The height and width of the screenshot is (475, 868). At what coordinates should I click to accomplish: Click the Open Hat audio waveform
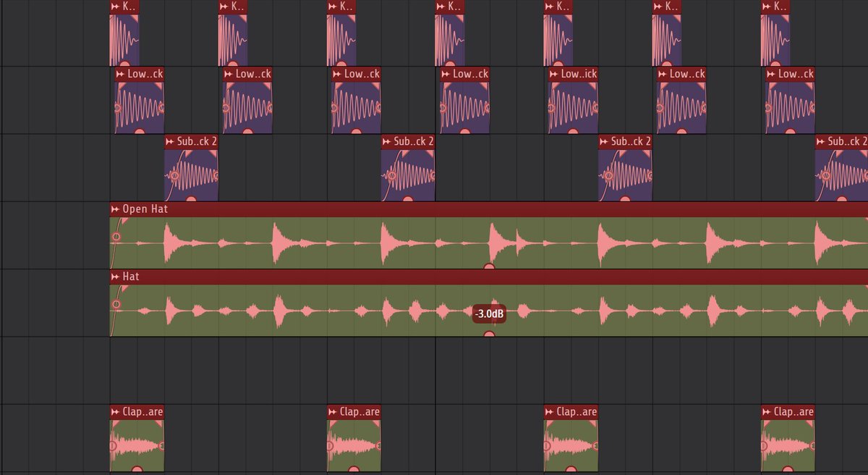(489, 243)
